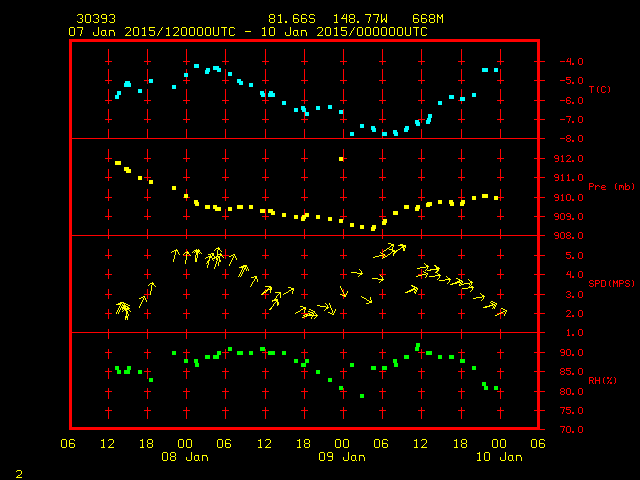Click the 85.0 humidity tick label
This screenshot has width=640, height=480.
pyautogui.click(x=571, y=372)
